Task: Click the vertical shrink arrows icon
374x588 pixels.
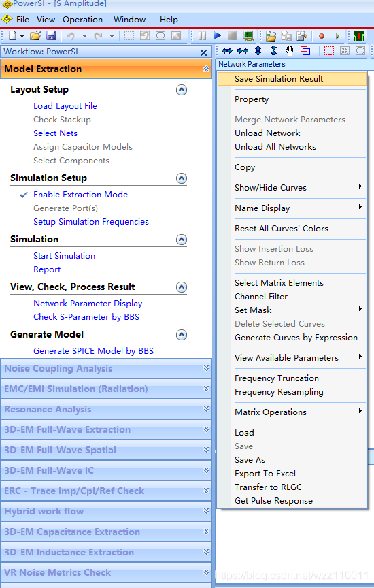Action: click(x=273, y=50)
